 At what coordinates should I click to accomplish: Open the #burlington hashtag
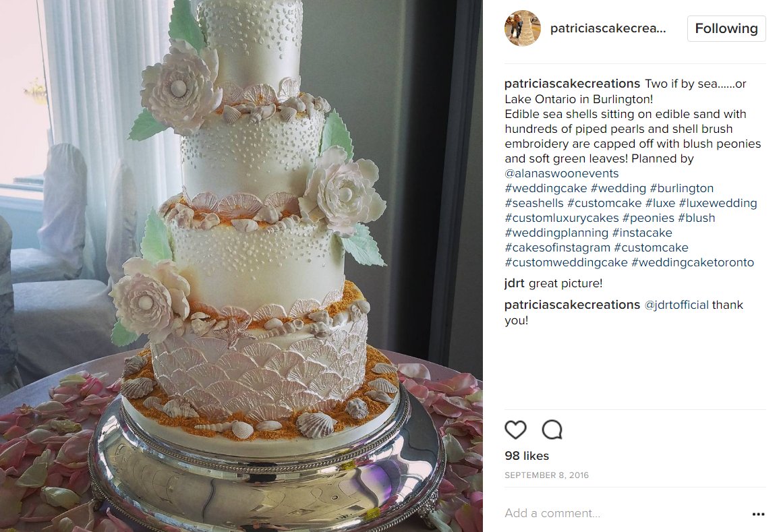[x=682, y=188]
